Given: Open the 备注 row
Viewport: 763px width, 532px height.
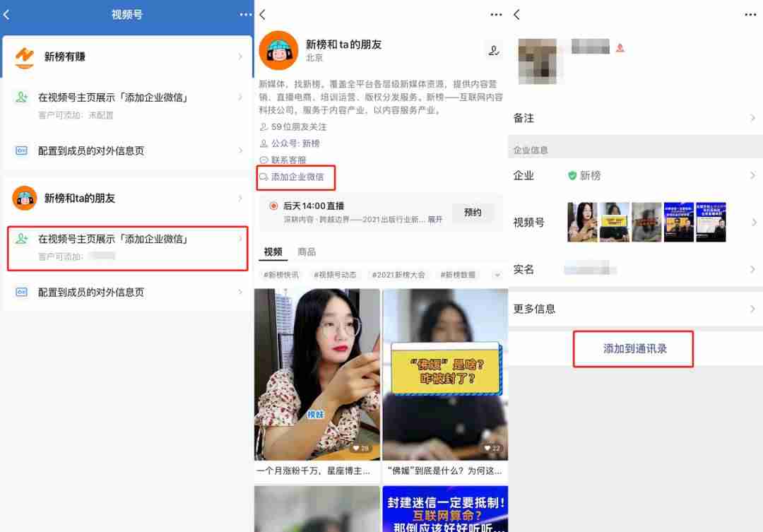Looking at the screenshot, I should point(636,118).
